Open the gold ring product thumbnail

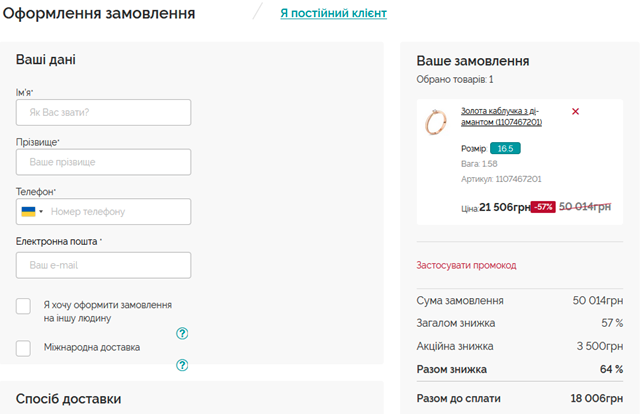tap(436, 122)
